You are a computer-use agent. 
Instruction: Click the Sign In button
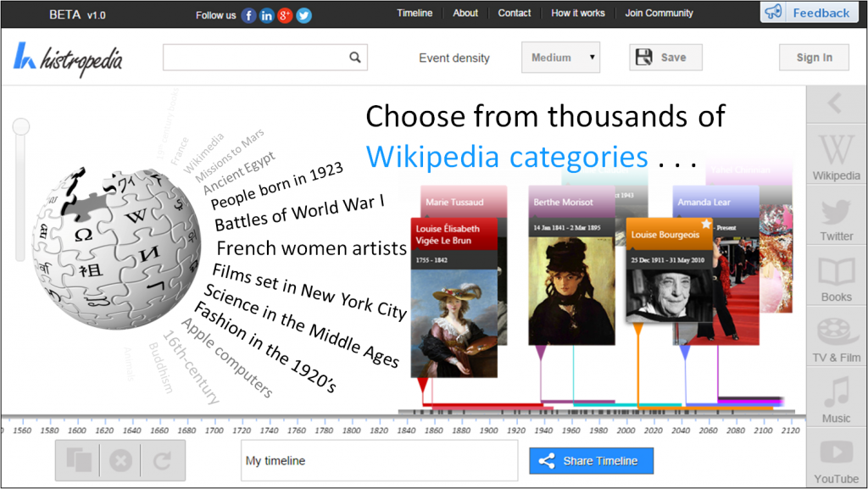pos(814,58)
